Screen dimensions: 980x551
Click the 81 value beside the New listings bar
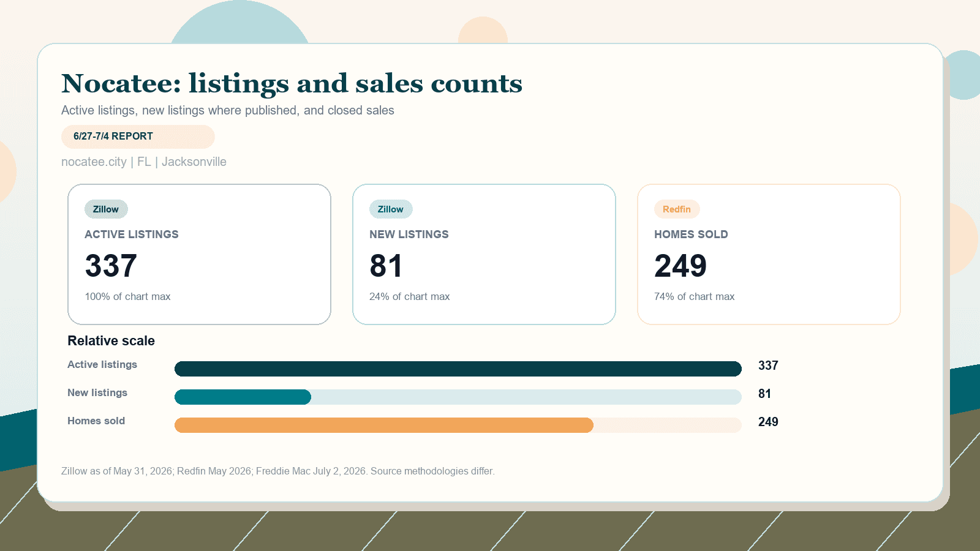tap(764, 394)
